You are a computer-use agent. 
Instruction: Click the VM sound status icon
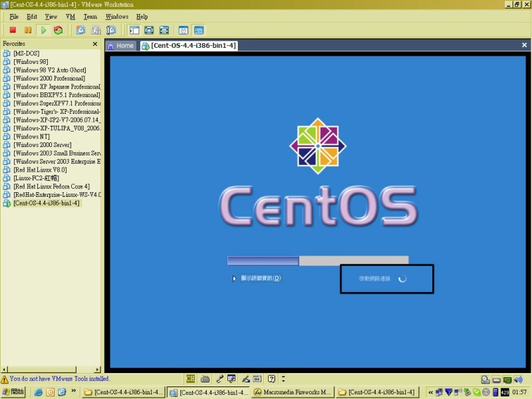[518, 380]
